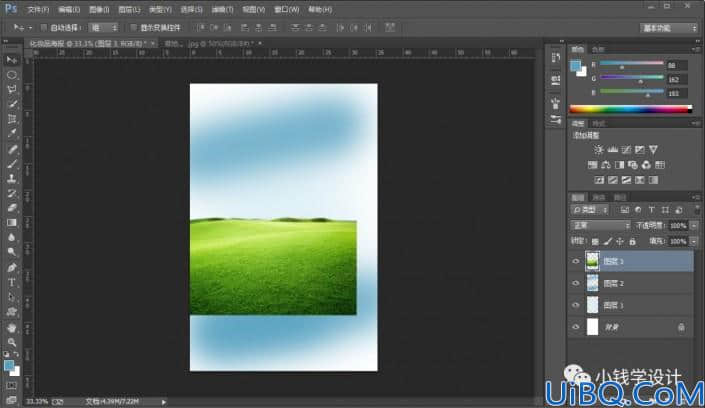Viewport: 705px width, 408px height.
Task: Hide layer 图层 2 with its eye icon
Action: click(576, 283)
